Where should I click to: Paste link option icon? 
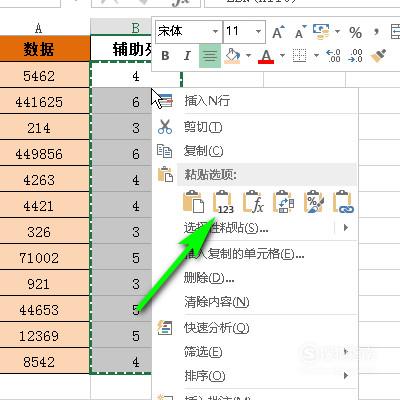click(343, 202)
